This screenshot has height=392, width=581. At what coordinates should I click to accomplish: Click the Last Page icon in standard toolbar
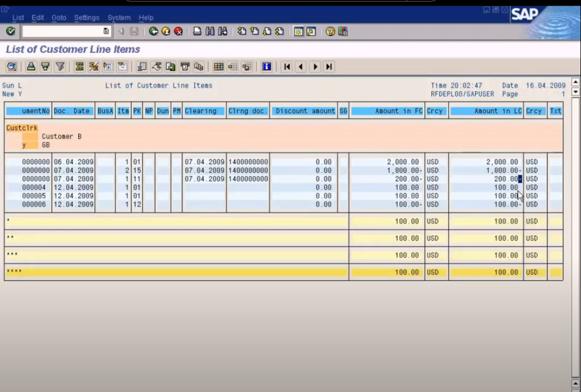point(280,32)
